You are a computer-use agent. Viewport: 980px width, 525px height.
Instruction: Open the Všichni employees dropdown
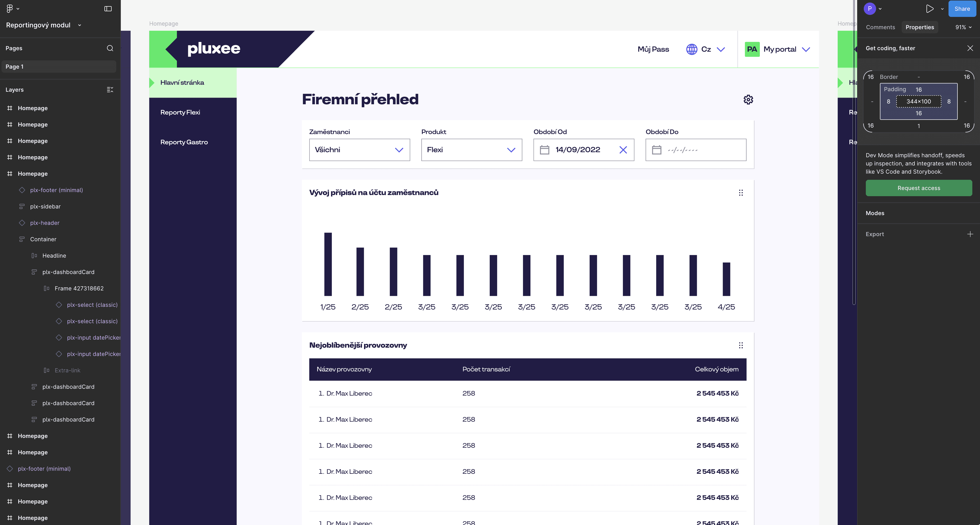pos(359,150)
